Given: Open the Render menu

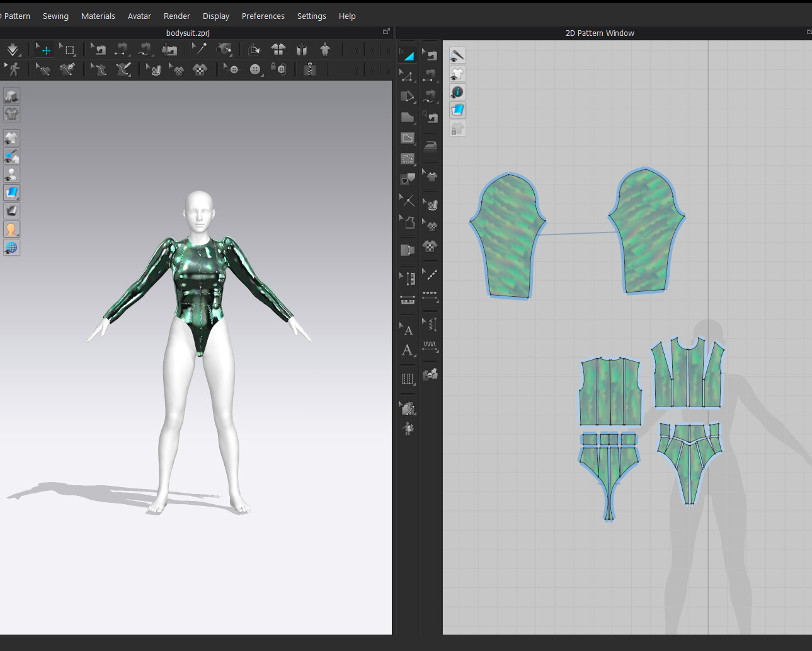Looking at the screenshot, I should pos(176,16).
